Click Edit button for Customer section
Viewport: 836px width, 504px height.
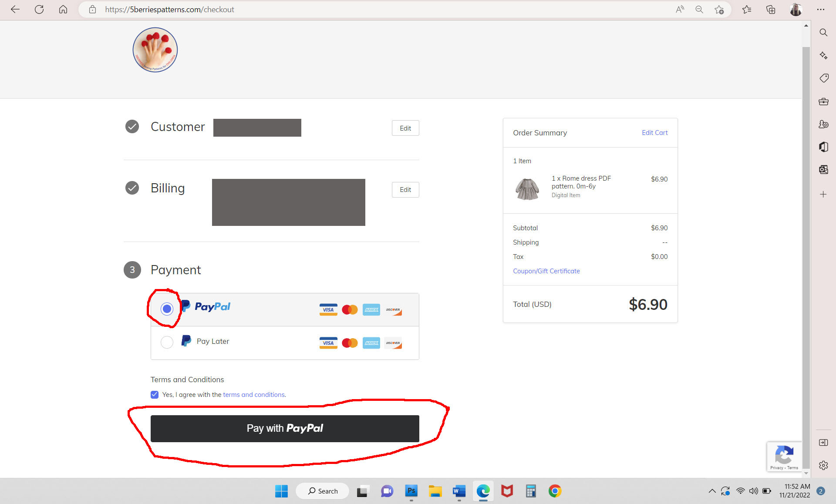[x=405, y=128]
